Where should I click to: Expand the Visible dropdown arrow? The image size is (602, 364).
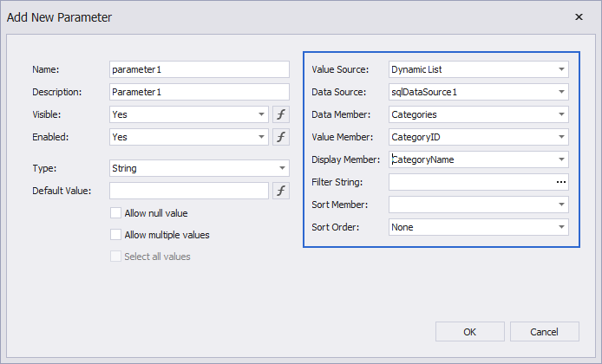click(x=261, y=114)
